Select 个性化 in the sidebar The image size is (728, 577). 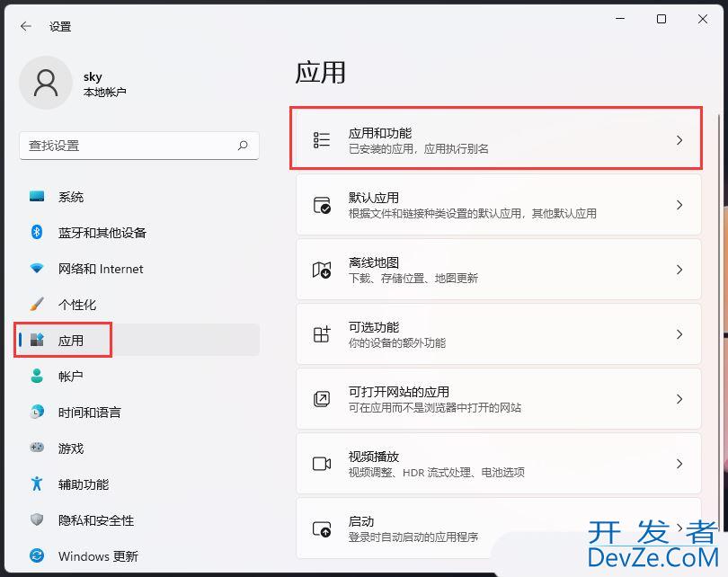click(x=138, y=304)
